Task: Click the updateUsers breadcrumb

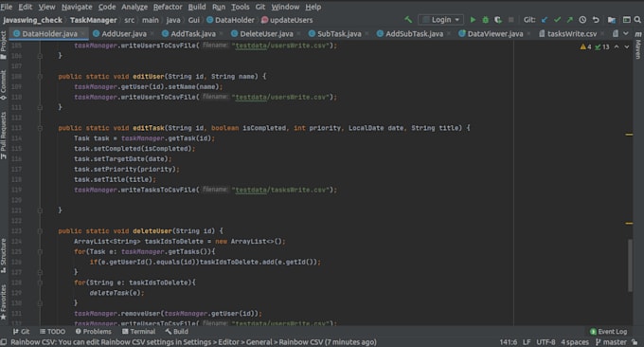Action: coord(287,20)
